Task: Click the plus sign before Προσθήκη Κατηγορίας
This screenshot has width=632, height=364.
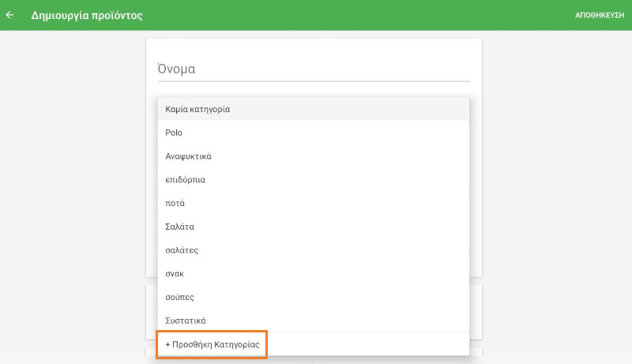Action: pos(168,345)
